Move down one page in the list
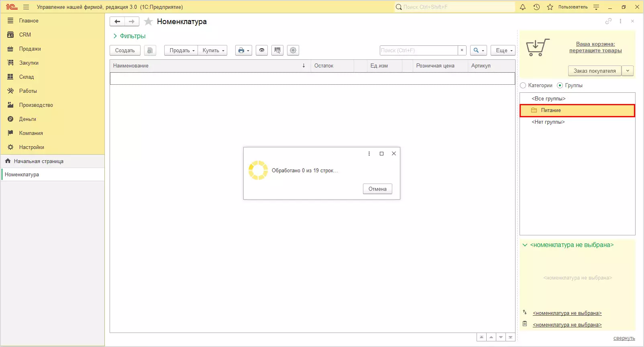Screen dimensions: 644x347 (x=501, y=337)
